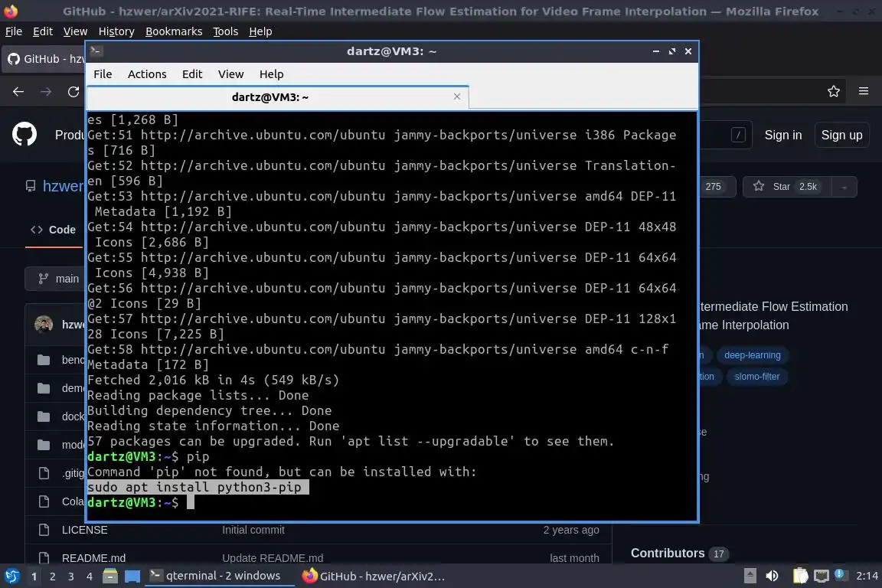Open Firefox History menu
The width and height of the screenshot is (882, 588).
tap(116, 31)
